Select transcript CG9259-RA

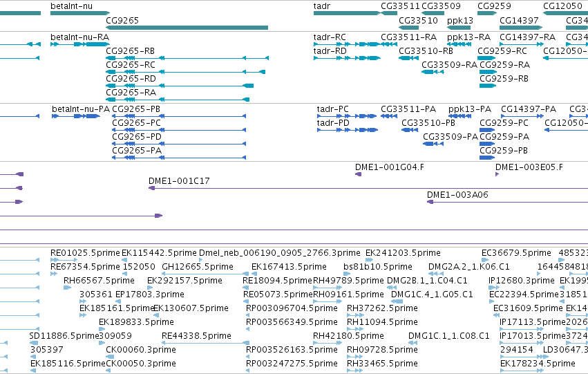488,72
